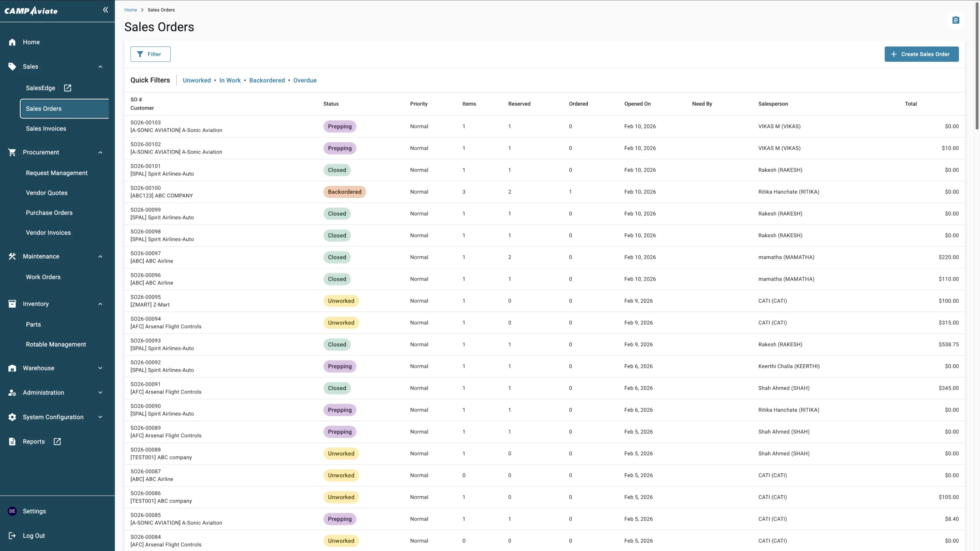Click the DE user avatar badge

pos(12,511)
